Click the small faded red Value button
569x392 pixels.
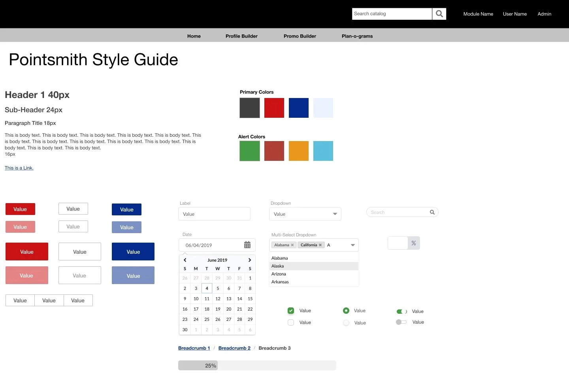pos(20,227)
